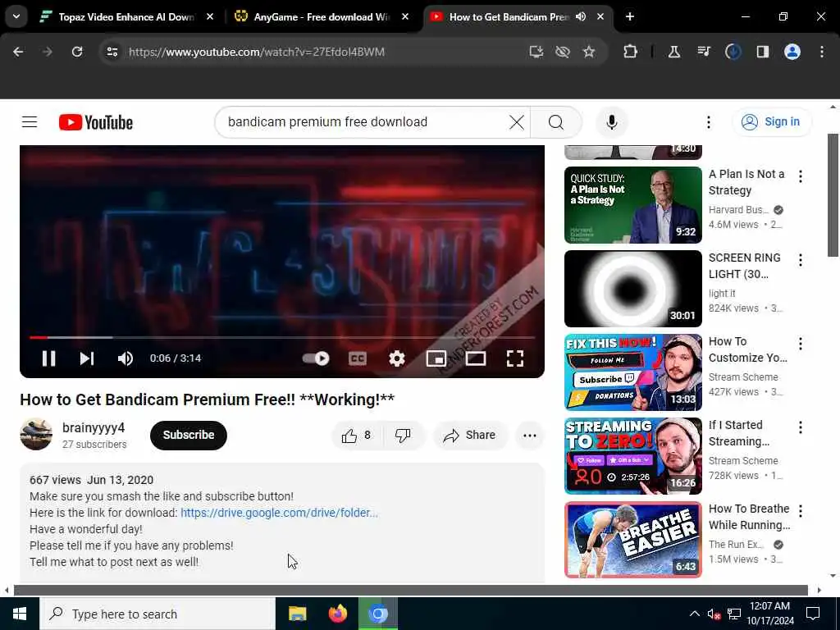The width and height of the screenshot is (840, 630).
Task: Install app icon in address bar
Action: coord(536,52)
